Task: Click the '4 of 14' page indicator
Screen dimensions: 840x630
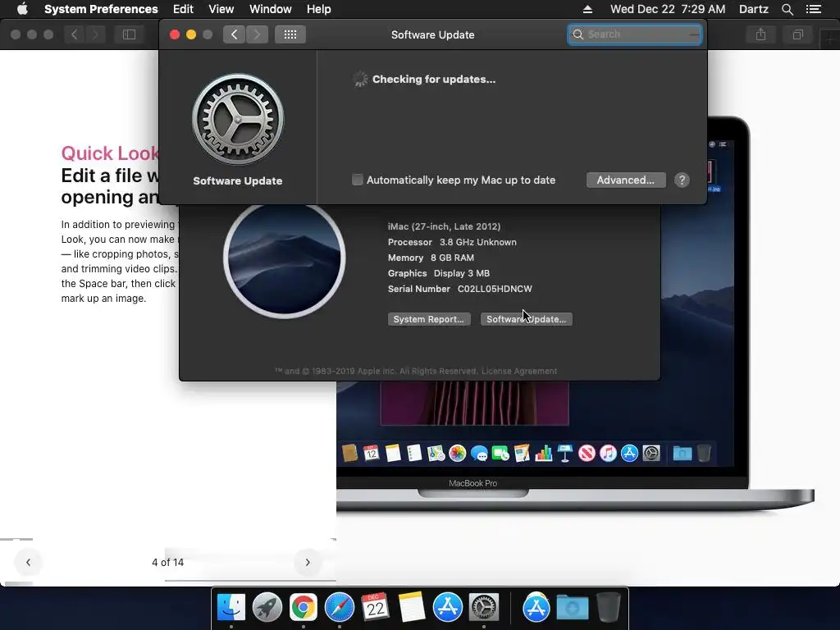Action: (167, 562)
